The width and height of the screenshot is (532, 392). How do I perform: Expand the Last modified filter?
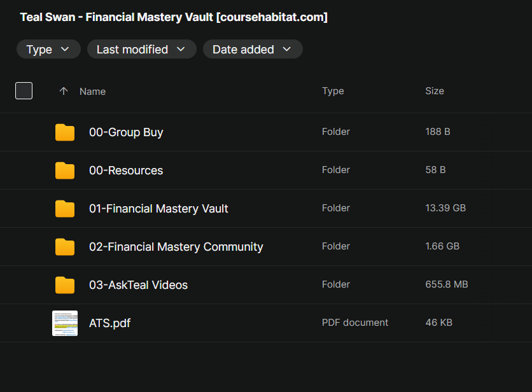click(x=142, y=49)
